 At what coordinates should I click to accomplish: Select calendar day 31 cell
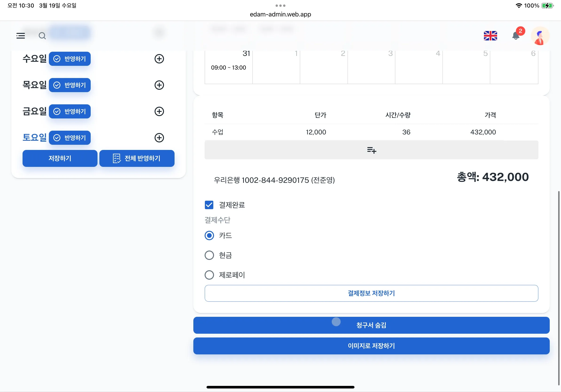(228, 67)
